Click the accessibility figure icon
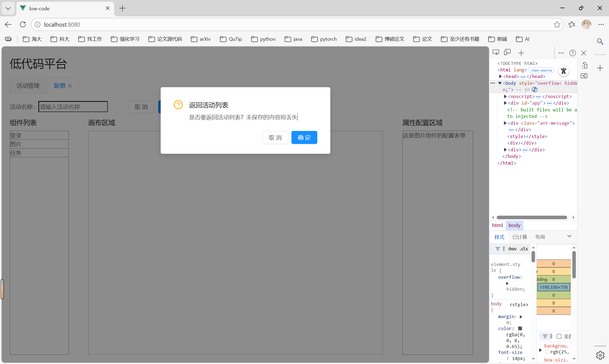 (564, 71)
